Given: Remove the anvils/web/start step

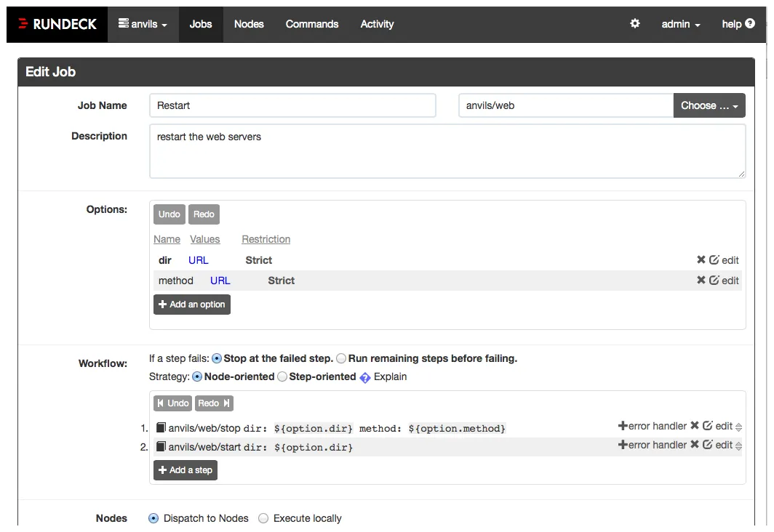Looking at the screenshot, I should [694, 444].
